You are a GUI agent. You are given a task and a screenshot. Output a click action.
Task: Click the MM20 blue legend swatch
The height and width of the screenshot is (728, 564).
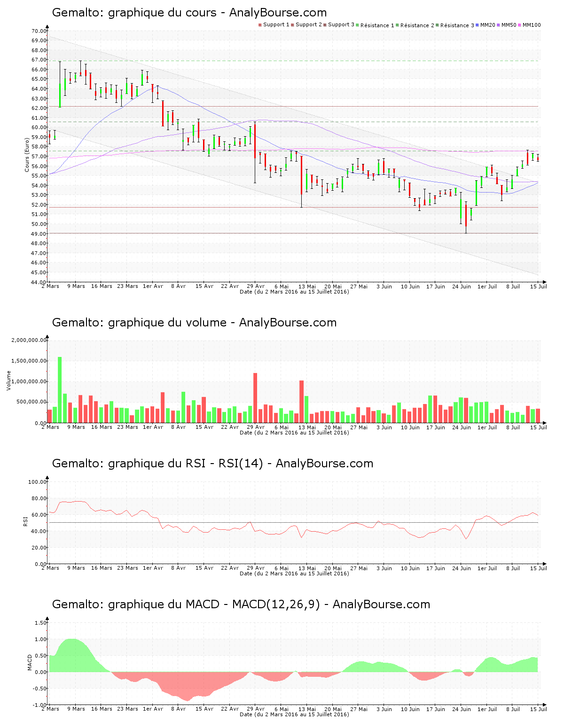point(478,25)
